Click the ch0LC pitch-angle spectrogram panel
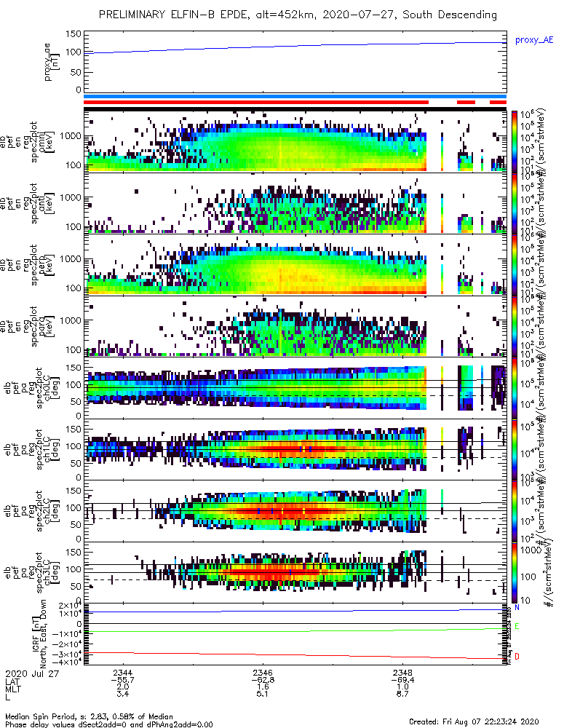The image size is (564, 728). [295, 388]
